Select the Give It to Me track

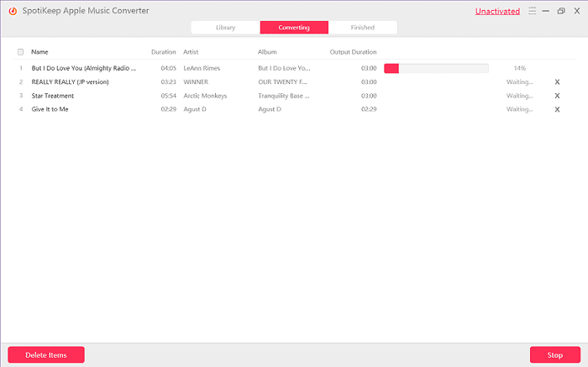[50, 109]
